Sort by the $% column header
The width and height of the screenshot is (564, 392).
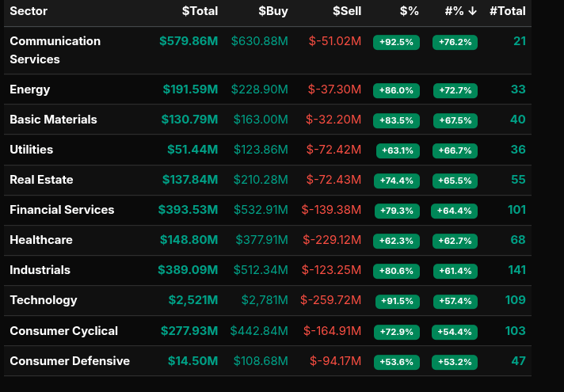pyautogui.click(x=409, y=11)
